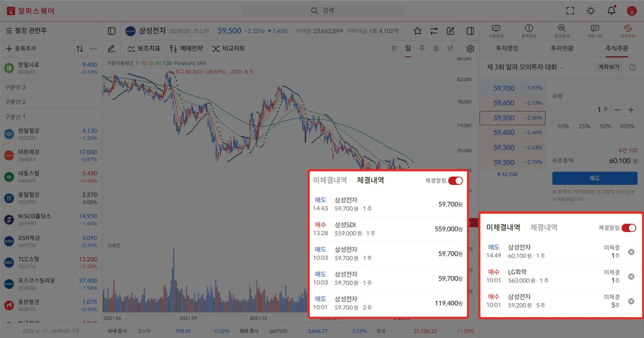
Task: Cancel the 삼성전자 59,200원 pending buy order
Action: point(631,301)
